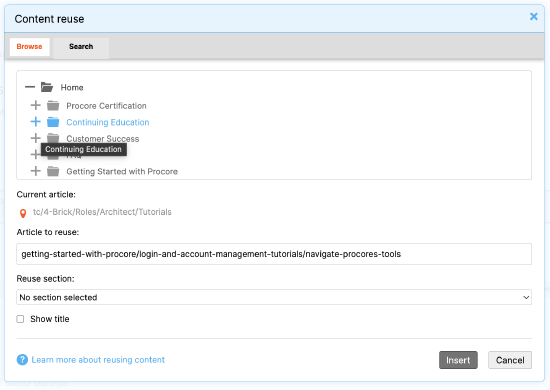The height and width of the screenshot is (390, 550).
Task: Expand the Continuing Education folder
Action: [x=35, y=122]
